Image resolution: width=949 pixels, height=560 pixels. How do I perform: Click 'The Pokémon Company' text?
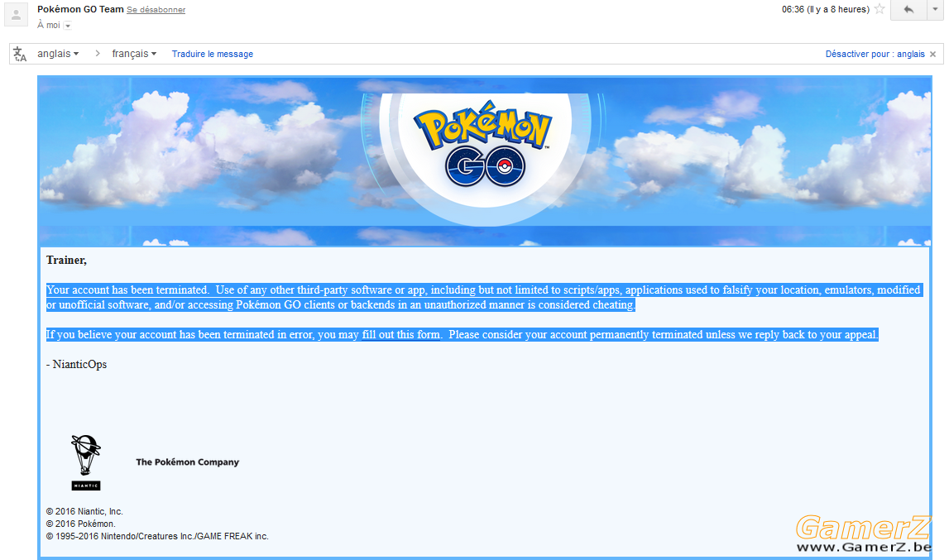click(188, 462)
